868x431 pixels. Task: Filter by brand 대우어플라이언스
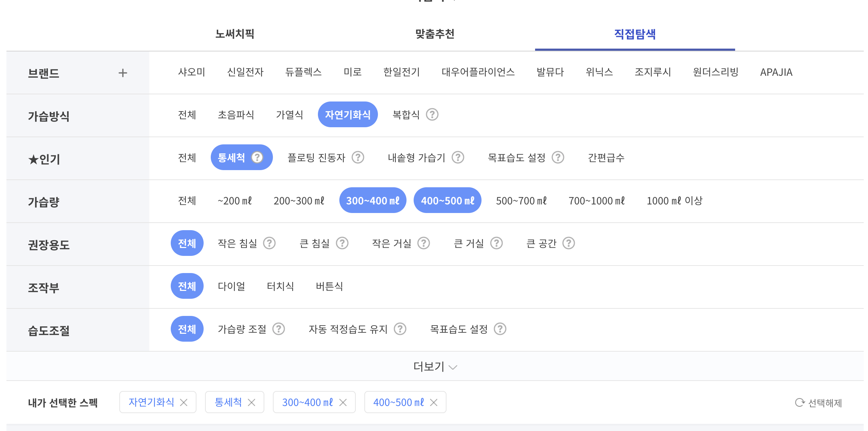478,72
